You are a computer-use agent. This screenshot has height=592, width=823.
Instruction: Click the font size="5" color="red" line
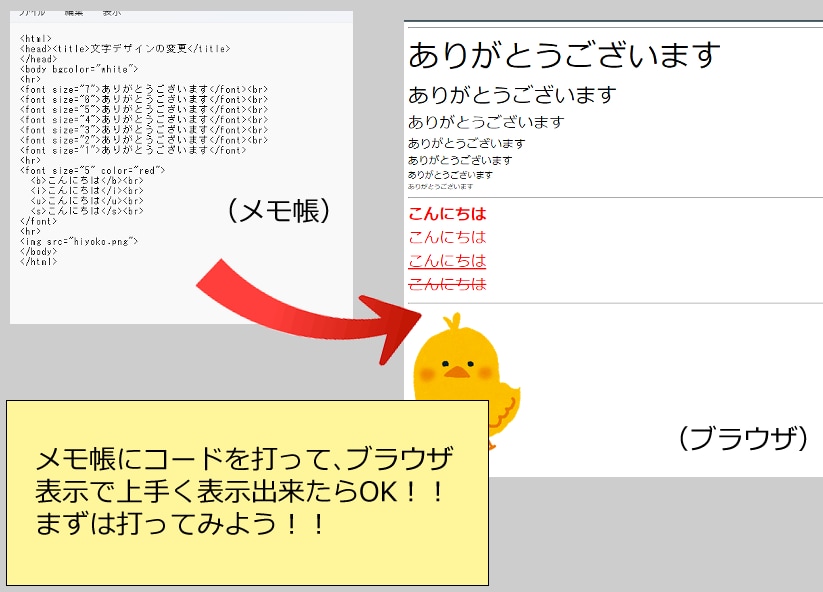92,171
